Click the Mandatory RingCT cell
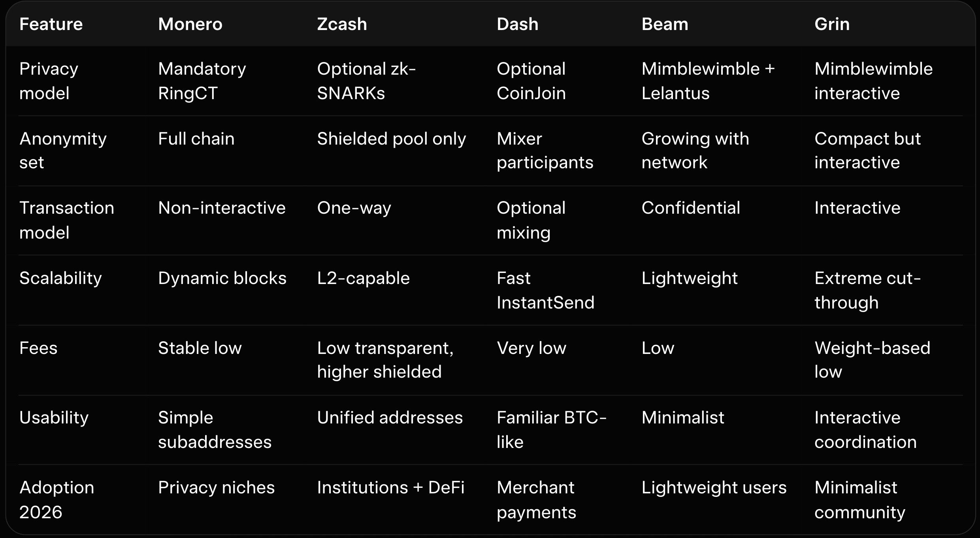Viewport: 980px width, 538px height. (202, 81)
